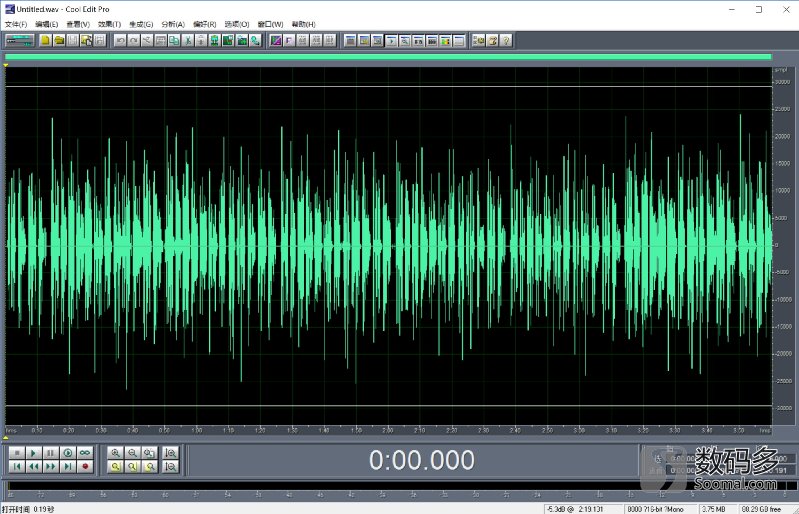Click the Go to End transport button
The width and height of the screenshot is (799, 514).
pos(67,466)
